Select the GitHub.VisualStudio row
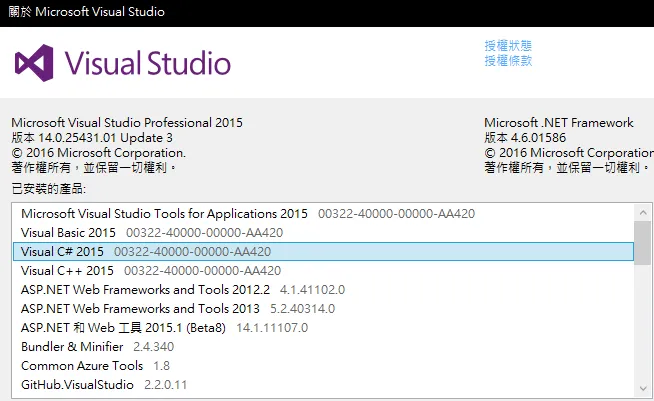Screen dimensions: 654x401 pos(323,385)
